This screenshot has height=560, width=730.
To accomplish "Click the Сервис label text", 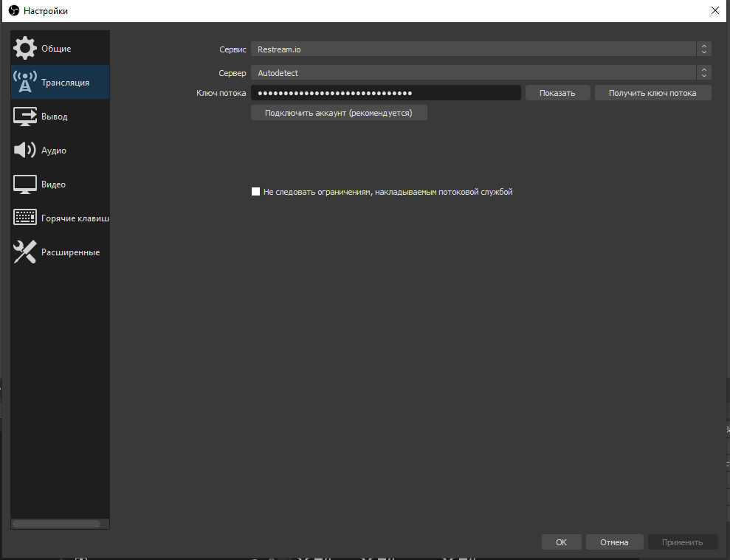I will point(233,49).
